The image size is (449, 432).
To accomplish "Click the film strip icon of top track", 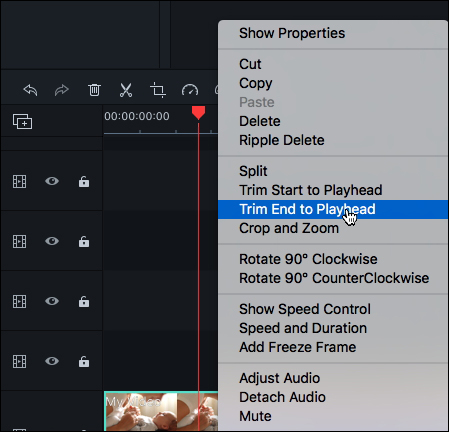I will tap(20, 181).
